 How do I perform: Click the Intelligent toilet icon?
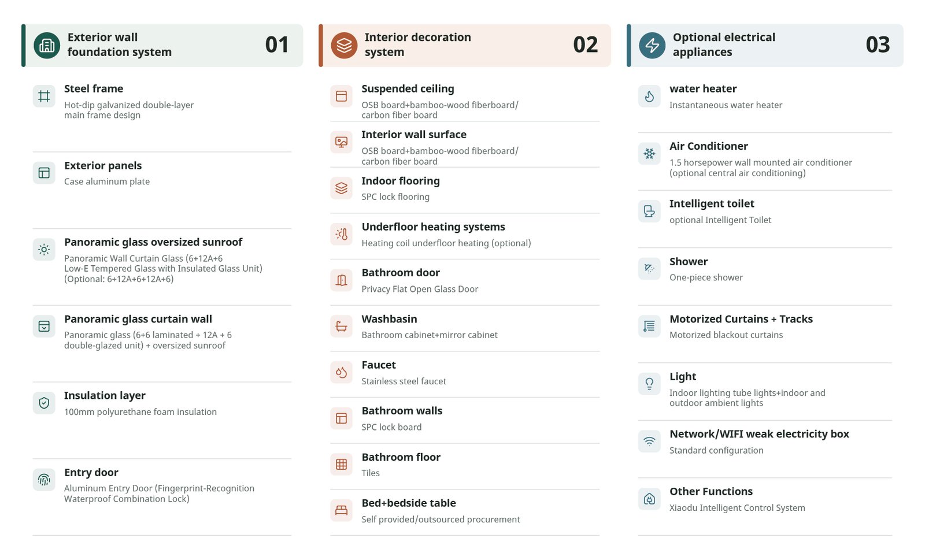point(649,211)
